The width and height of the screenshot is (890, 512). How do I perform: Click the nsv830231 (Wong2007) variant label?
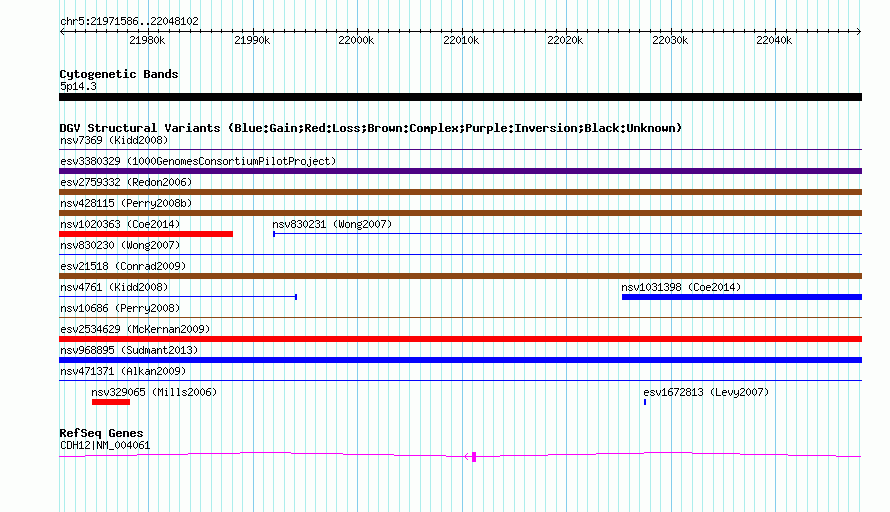tap(332, 224)
